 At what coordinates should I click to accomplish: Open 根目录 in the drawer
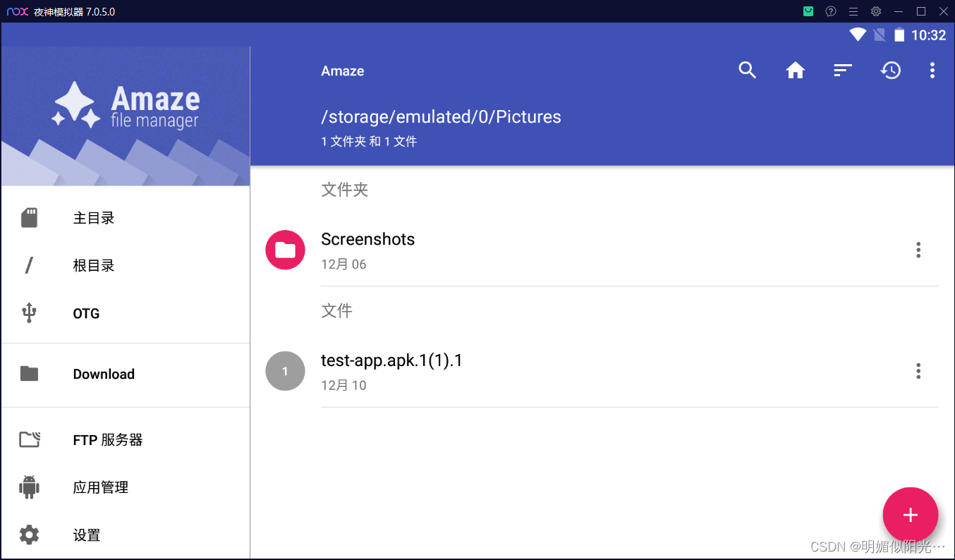pyautogui.click(x=126, y=266)
